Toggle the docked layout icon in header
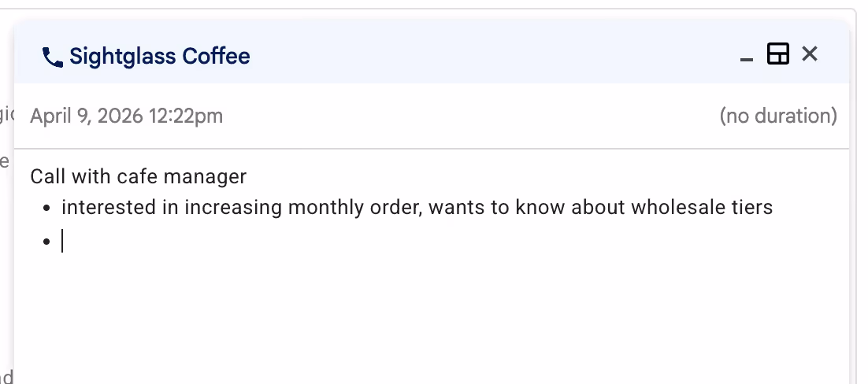Screen dimensions: 868x384 (x=777, y=54)
